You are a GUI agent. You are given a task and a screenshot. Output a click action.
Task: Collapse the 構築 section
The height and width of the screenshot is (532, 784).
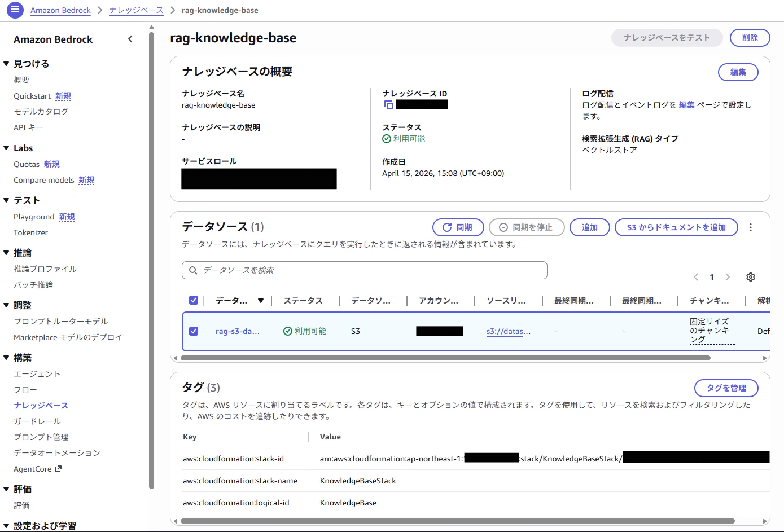6,358
